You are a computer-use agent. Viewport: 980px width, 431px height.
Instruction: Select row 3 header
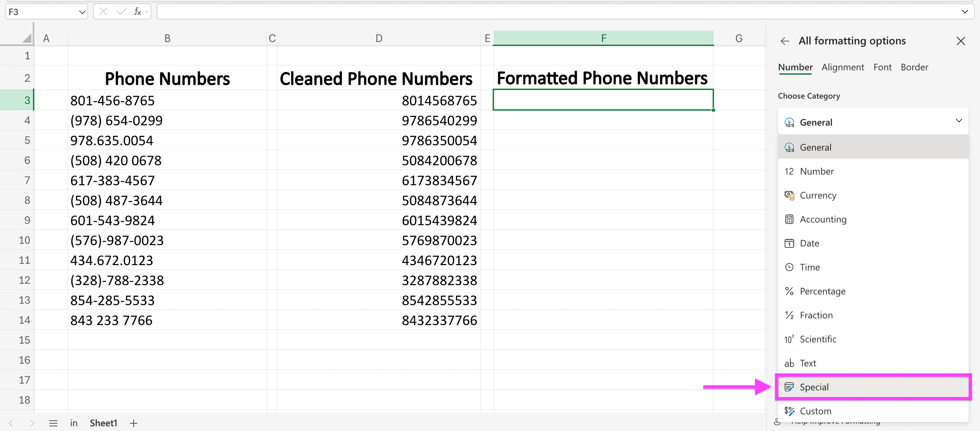[x=17, y=100]
